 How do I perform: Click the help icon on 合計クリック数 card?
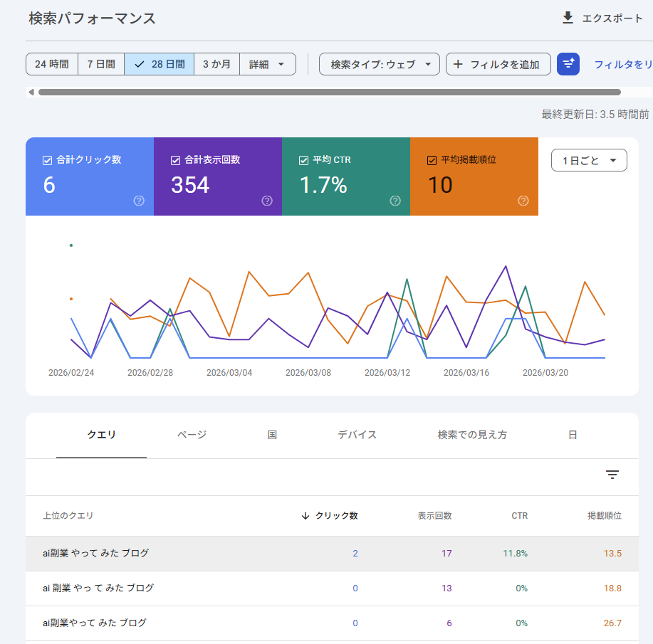pyautogui.click(x=140, y=201)
